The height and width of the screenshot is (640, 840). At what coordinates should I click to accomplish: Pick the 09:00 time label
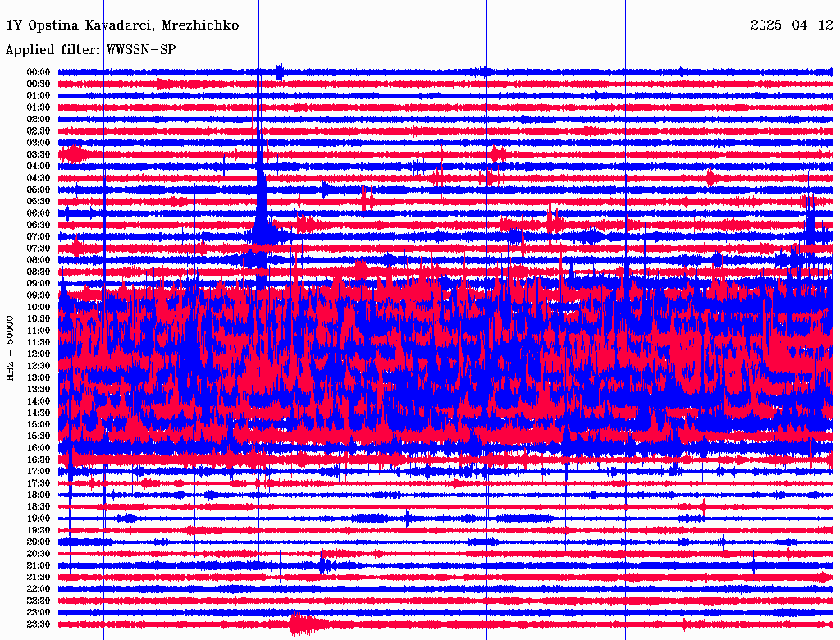point(39,283)
